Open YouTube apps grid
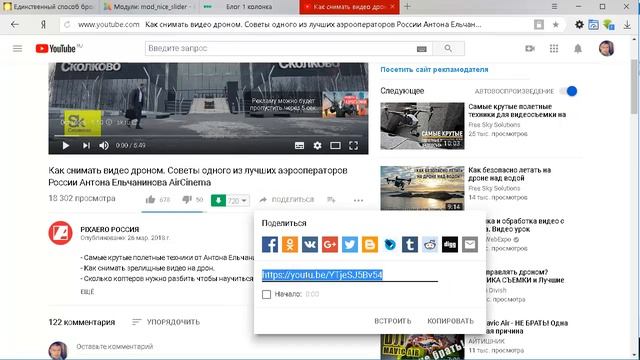The image size is (640, 360). 554,49
